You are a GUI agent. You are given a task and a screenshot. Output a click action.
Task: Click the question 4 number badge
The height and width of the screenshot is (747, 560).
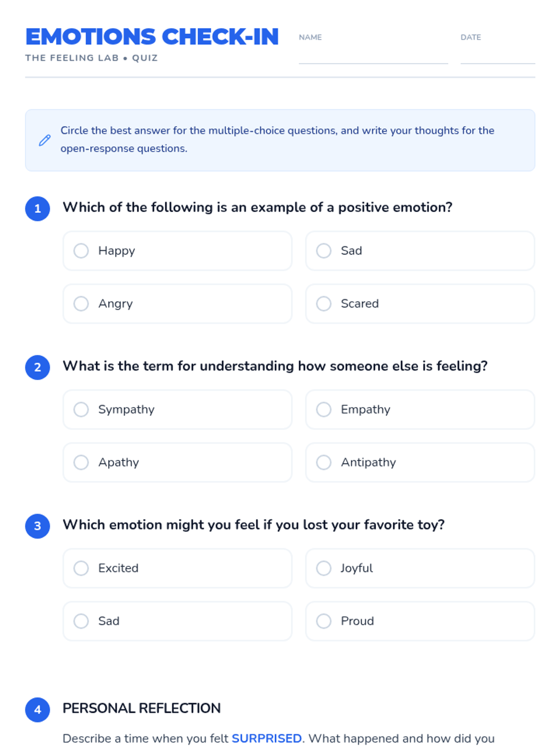click(x=38, y=710)
